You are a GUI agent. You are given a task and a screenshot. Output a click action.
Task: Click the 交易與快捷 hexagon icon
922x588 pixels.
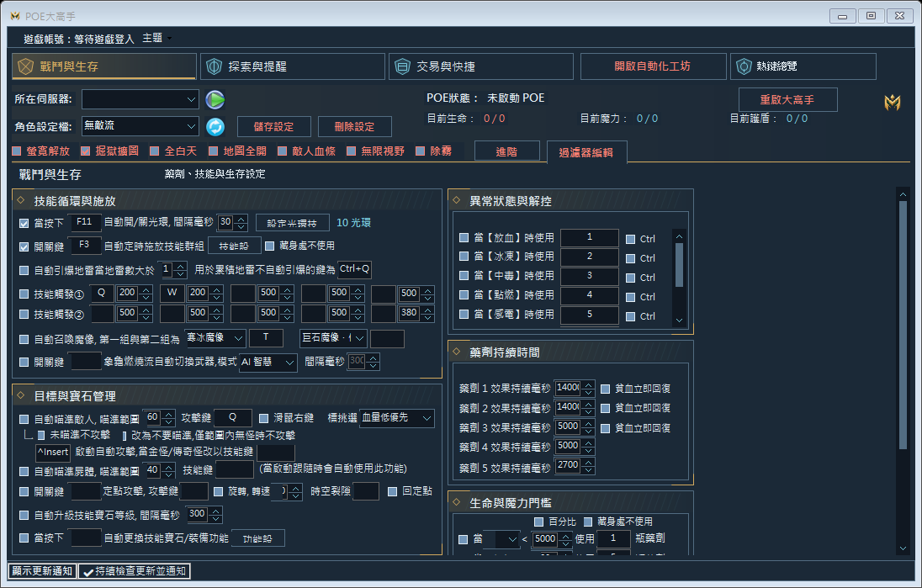click(x=402, y=66)
